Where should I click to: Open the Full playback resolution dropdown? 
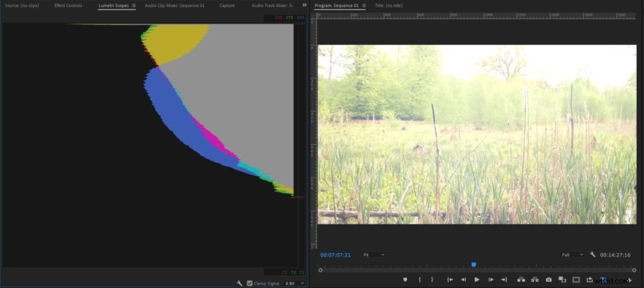click(x=572, y=254)
